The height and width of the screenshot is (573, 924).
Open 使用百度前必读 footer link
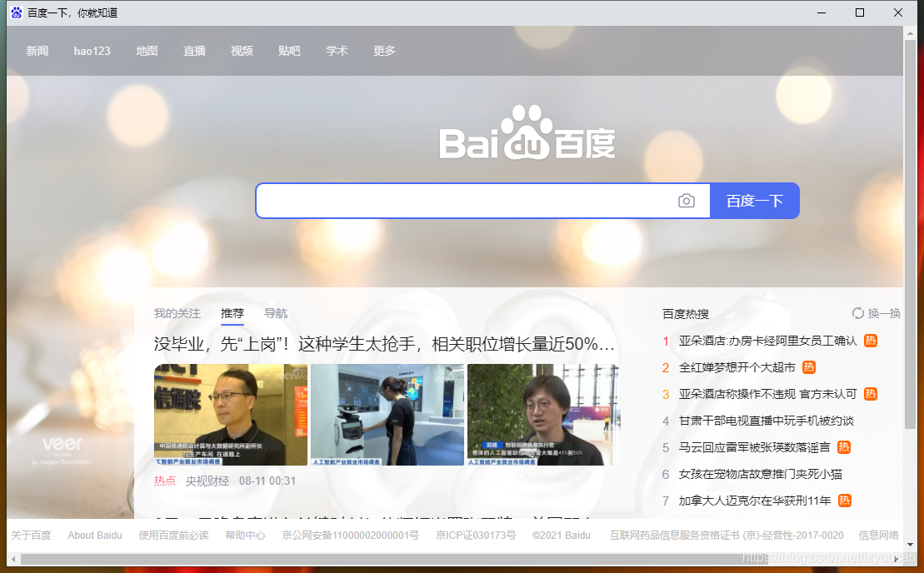click(x=174, y=536)
